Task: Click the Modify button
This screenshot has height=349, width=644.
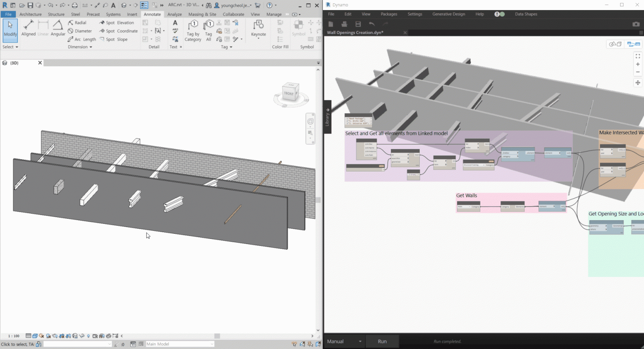Action: 10,30
